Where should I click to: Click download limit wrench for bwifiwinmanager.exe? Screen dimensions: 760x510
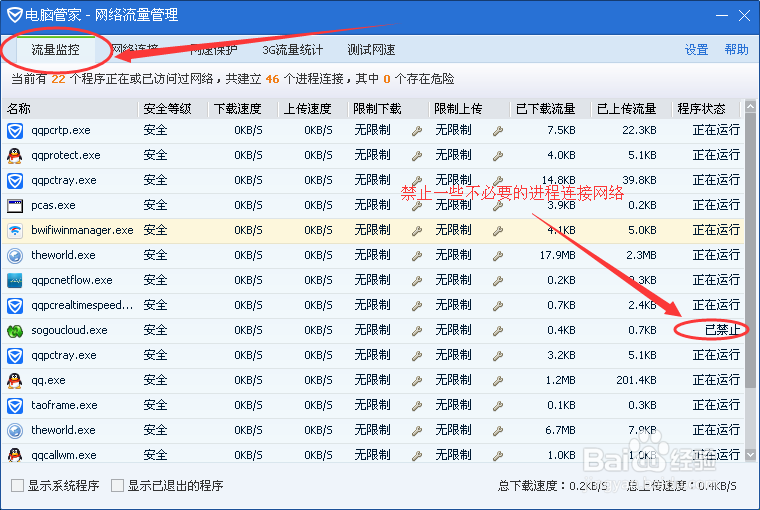[417, 231]
